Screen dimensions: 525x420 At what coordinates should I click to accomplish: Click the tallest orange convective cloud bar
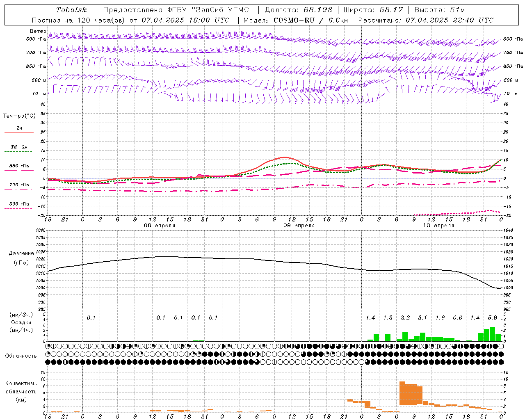click(402, 393)
